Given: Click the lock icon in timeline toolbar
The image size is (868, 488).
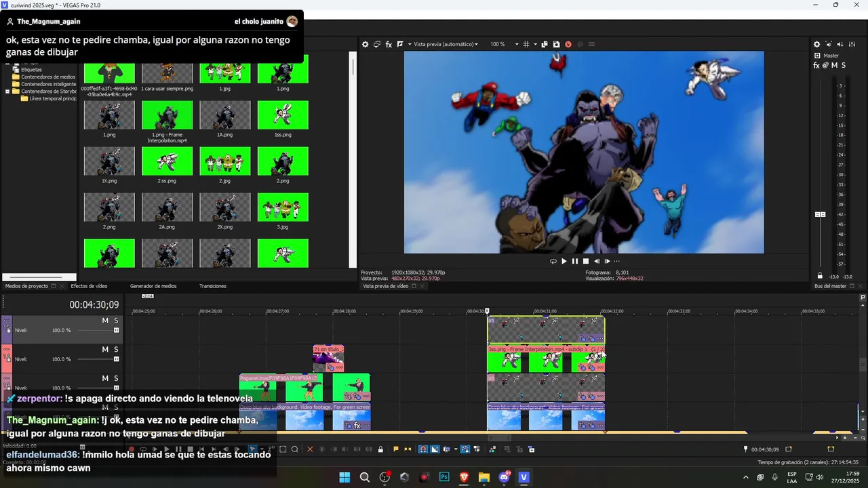Looking at the screenshot, I should pyautogui.click(x=380, y=449).
